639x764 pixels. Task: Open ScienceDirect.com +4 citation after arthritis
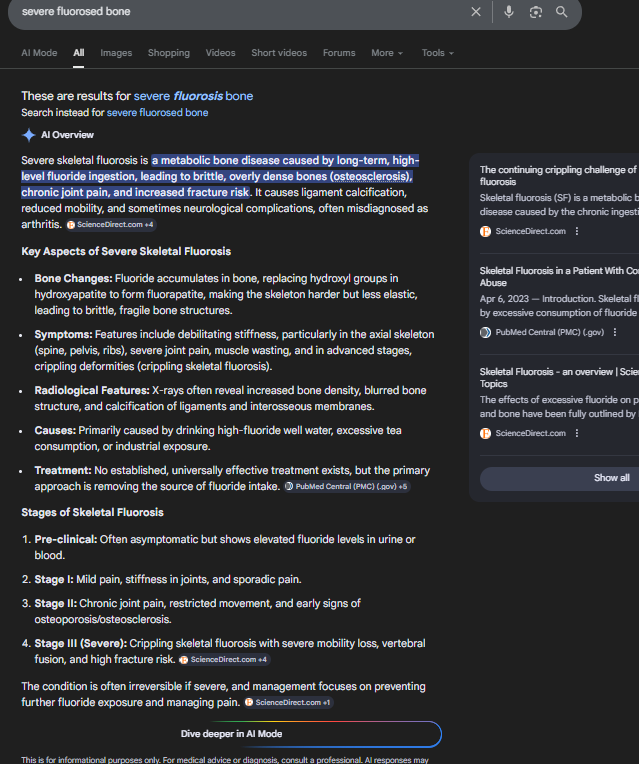111,225
